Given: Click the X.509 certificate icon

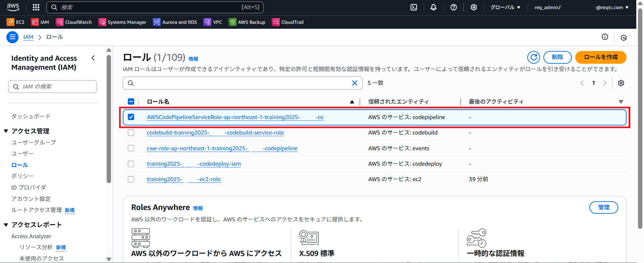Looking at the screenshot, I should pos(309,237).
